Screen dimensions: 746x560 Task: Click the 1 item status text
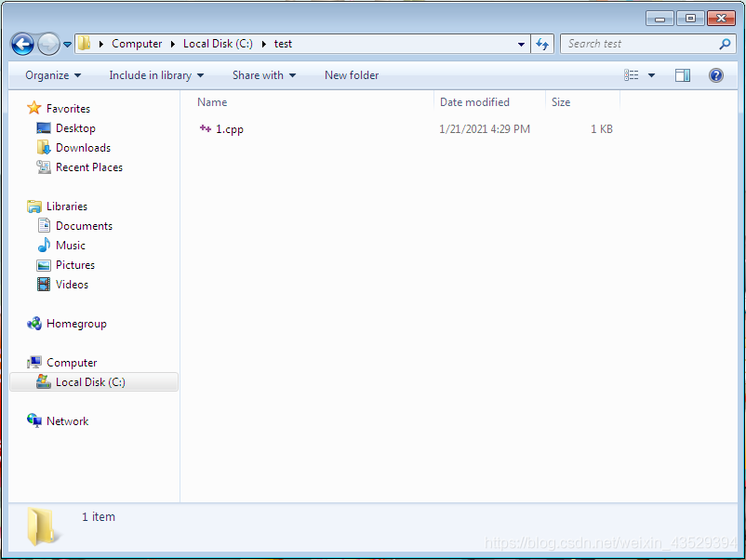click(99, 516)
